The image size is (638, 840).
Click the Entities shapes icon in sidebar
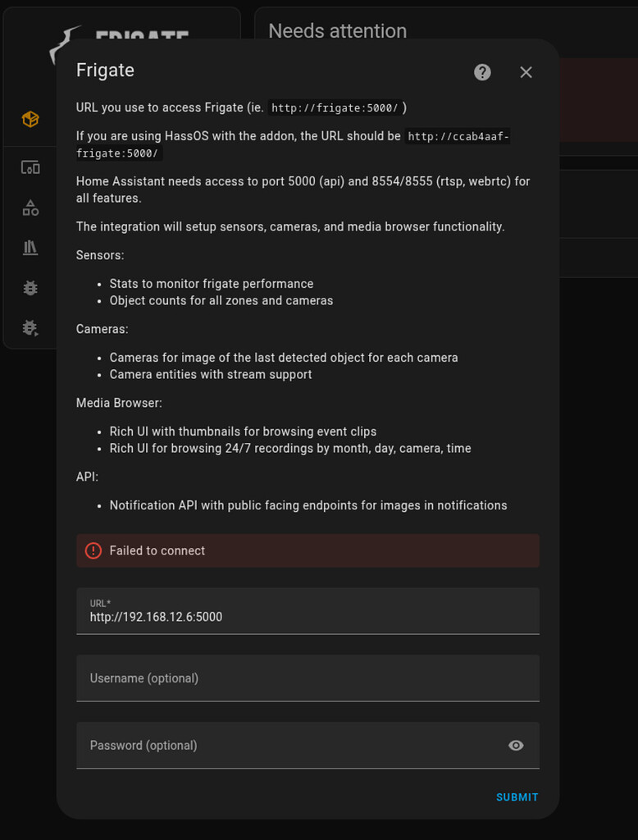[30, 207]
